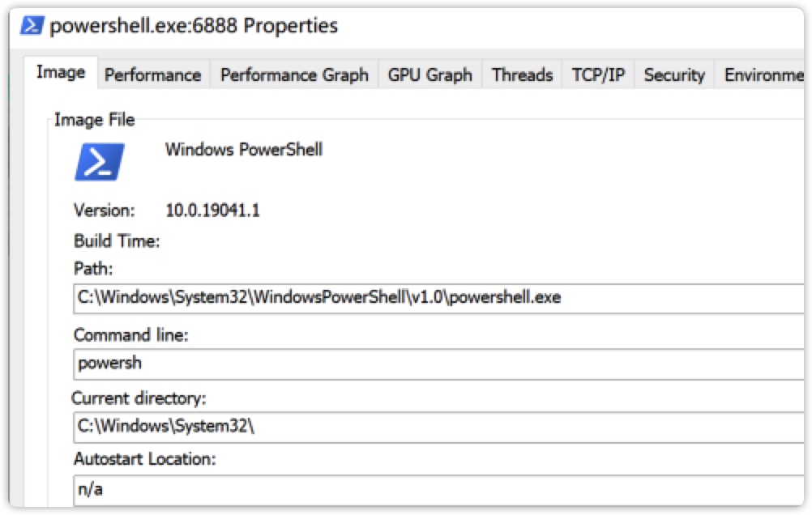Viewport: 812px width, 515px height.
Task: Switch to the Performance tab
Action: pos(153,75)
